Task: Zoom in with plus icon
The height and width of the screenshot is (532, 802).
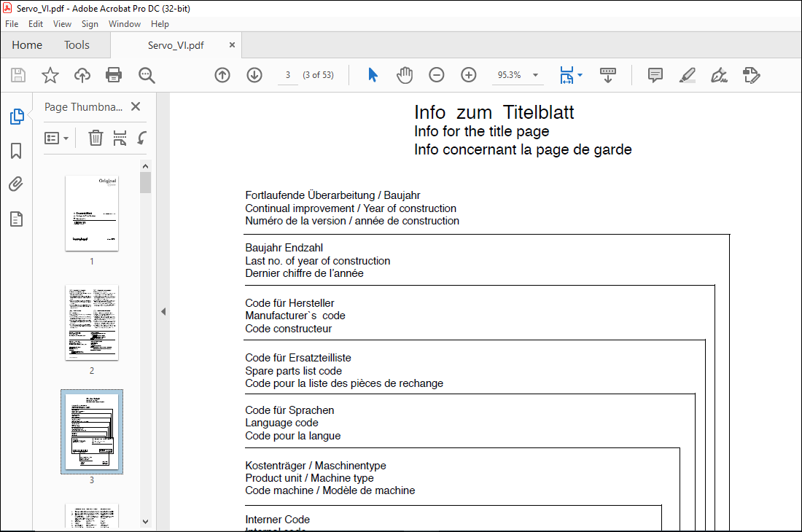Action: 469,75
